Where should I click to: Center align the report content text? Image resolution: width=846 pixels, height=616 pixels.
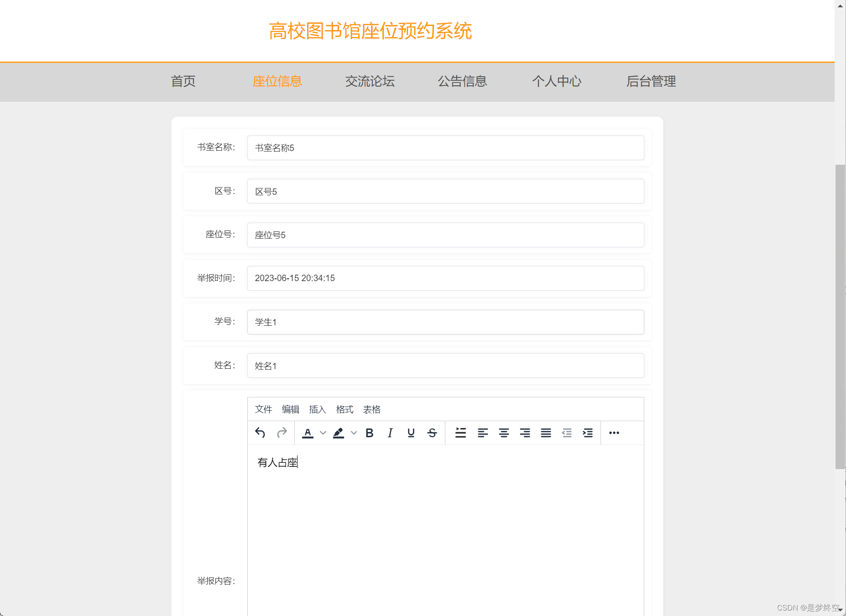coord(504,433)
